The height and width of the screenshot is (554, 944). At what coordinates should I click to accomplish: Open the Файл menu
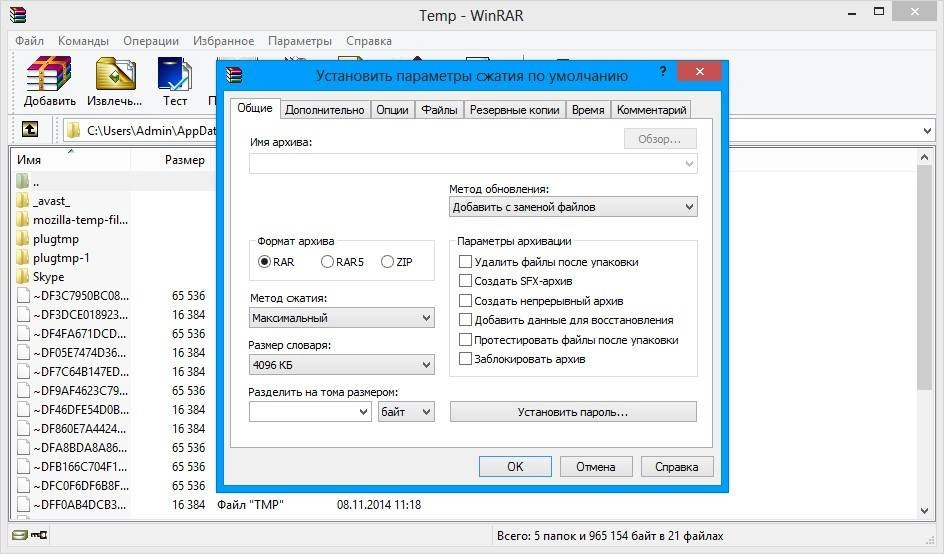click(30, 41)
